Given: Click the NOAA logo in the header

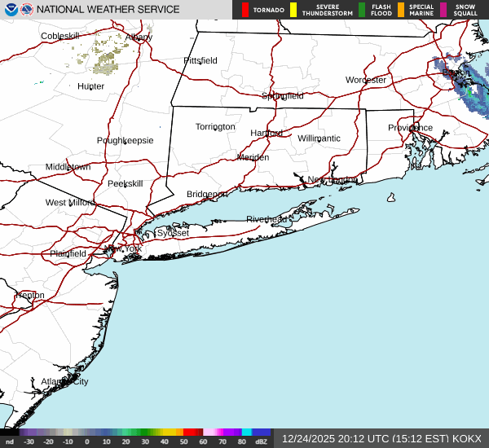Looking at the screenshot, I should click(11, 10).
